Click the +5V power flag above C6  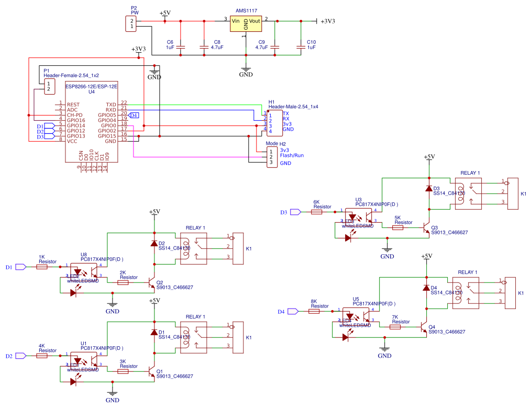(x=164, y=15)
